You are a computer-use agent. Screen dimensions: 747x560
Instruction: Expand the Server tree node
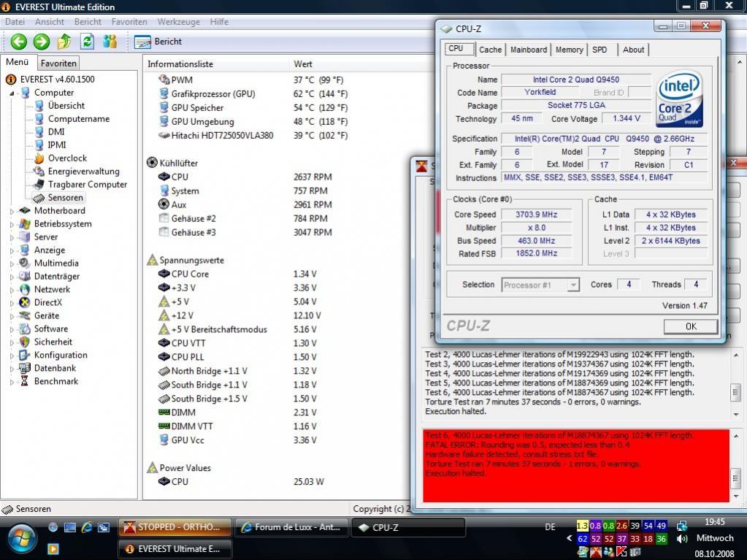pyautogui.click(x=12, y=237)
